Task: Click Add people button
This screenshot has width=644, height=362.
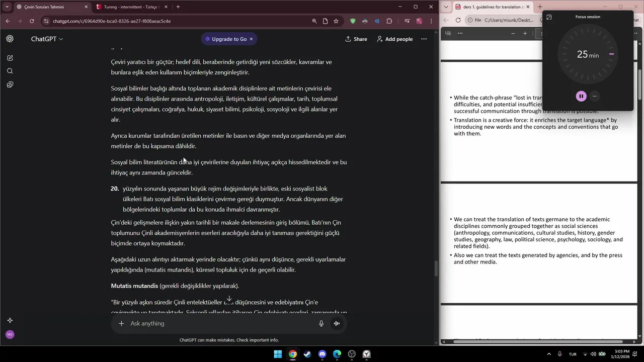Action: tap(395, 39)
